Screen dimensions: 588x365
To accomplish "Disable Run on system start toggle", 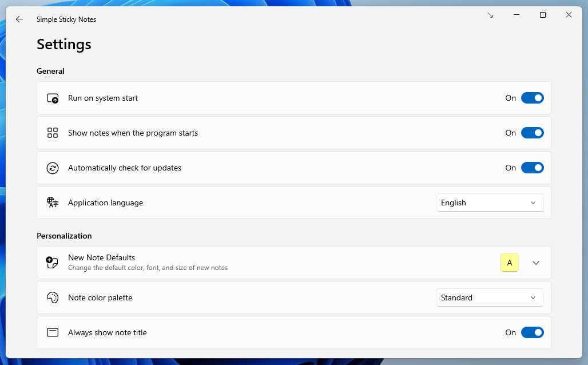I will pos(532,98).
